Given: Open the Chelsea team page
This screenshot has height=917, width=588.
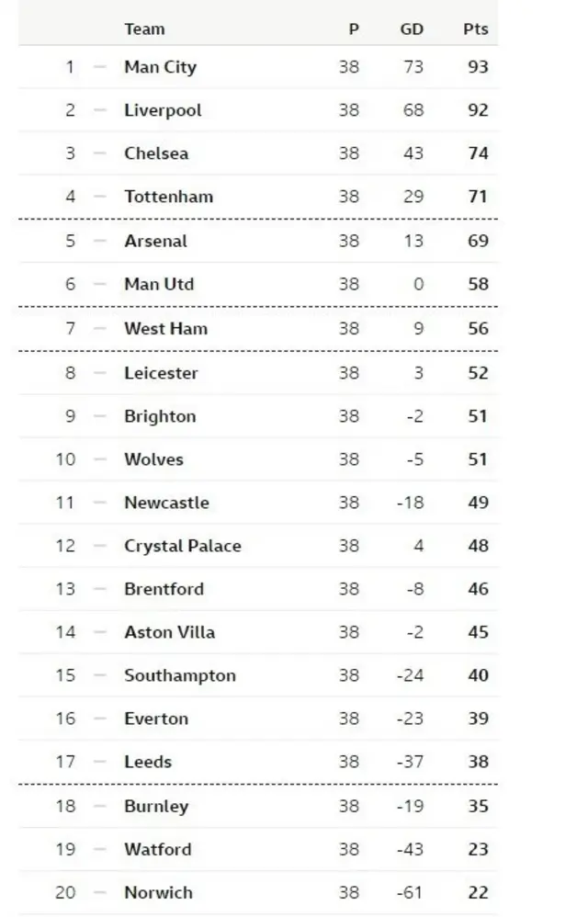Looking at the screenshot, I should 156,153.
